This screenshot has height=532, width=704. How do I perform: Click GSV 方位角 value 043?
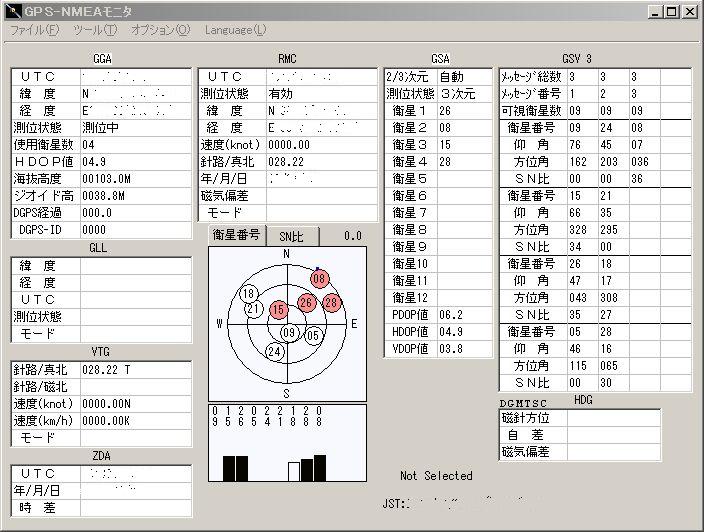[578, 298]
